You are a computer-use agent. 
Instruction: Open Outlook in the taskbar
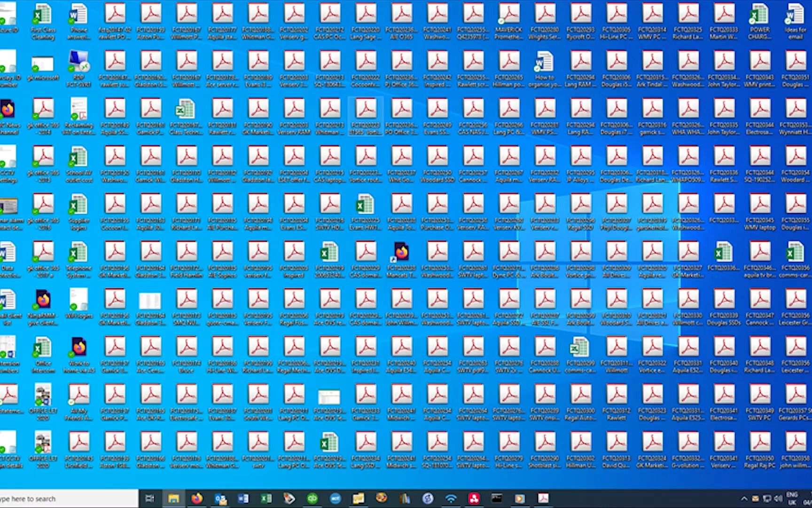click(x=220, y=499)
